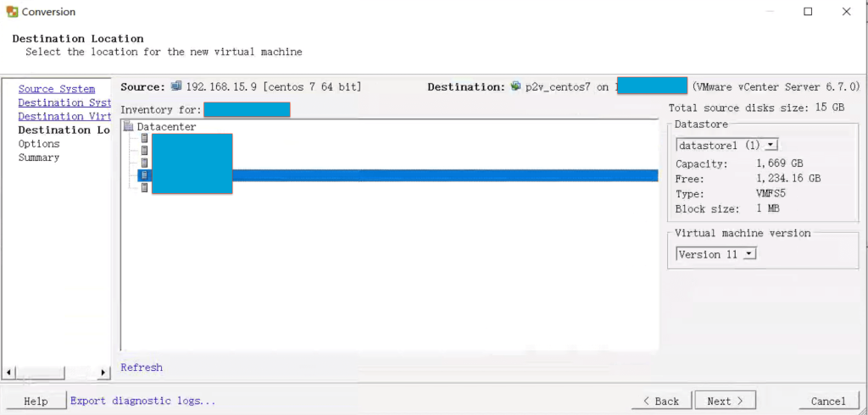This screenshot has width=868, height=415.
Task: Cancel the conversion wizard
Action: pos(828,401)
